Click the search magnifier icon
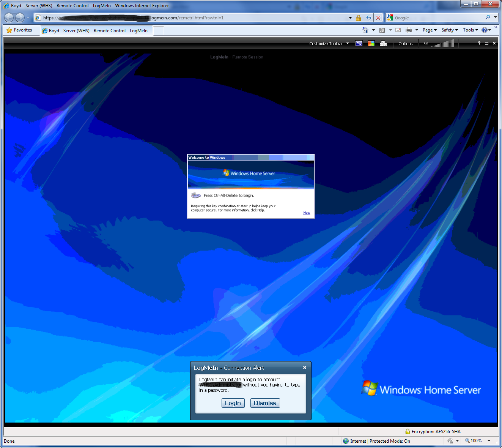502x448 pixels. pos(488,17)
